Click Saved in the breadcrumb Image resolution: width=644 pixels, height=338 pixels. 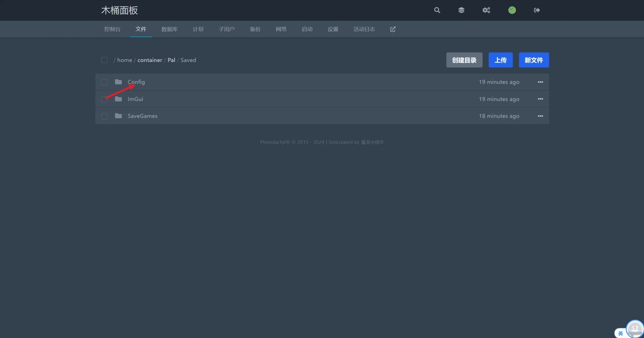188,60
